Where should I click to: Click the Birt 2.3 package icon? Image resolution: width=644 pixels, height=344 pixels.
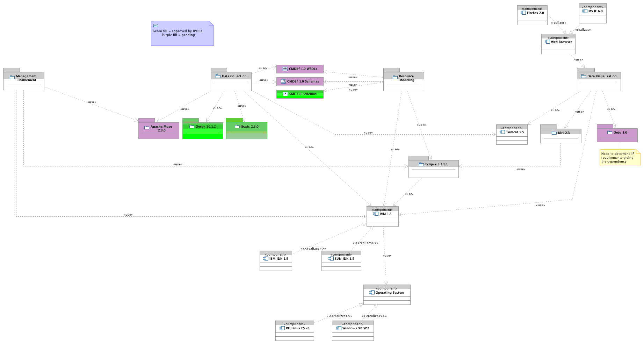(554, 133)
